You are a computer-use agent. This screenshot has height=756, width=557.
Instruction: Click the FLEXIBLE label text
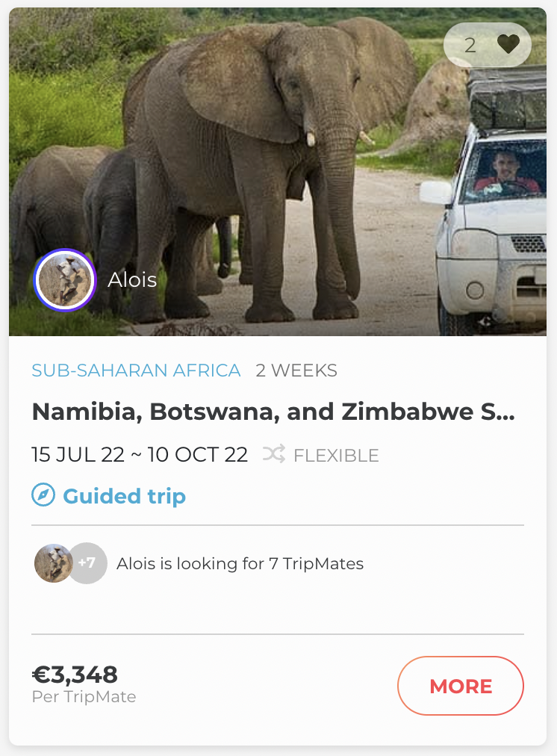pyautogui.click(x=336, y=456)
